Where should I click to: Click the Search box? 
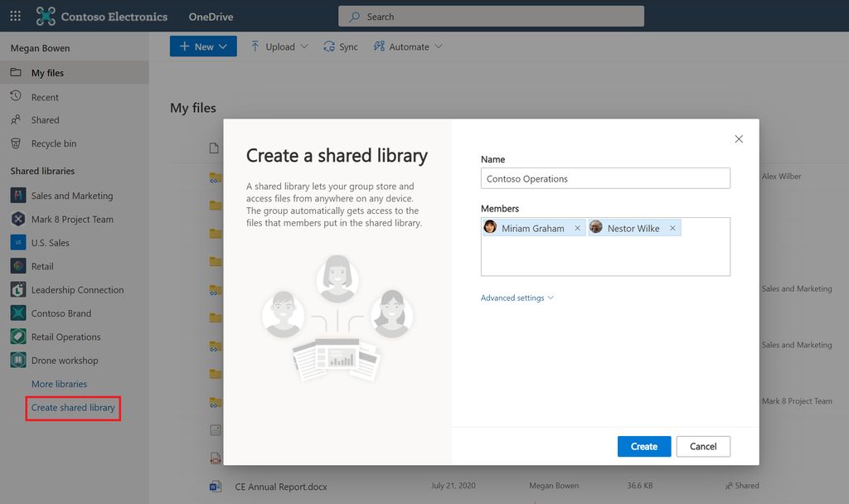pos(491,17)
